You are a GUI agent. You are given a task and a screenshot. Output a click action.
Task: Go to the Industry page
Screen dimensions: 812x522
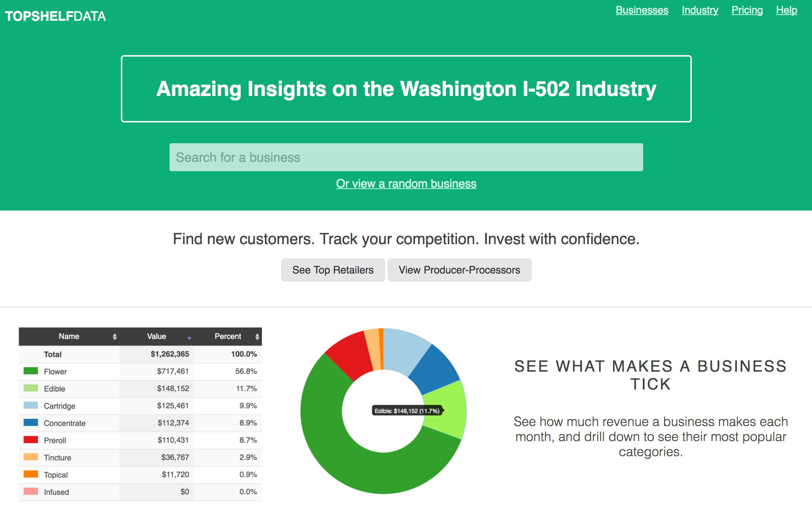pyautogui.click(x=700, y=10)
